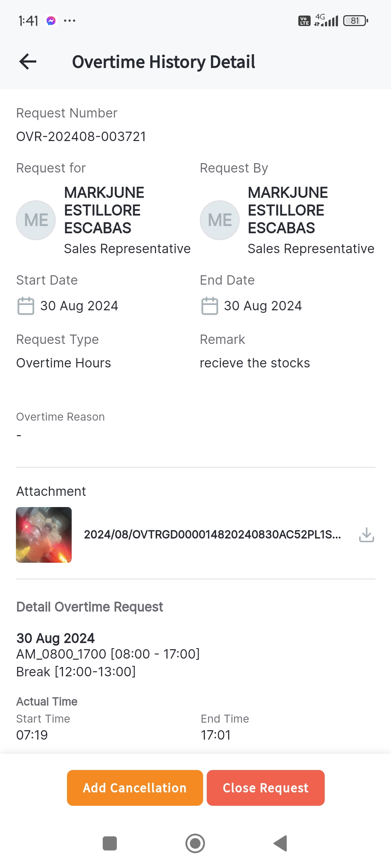The height and width of the screenshot is (868, 391).
Task: Select request number OVR-202408-003721
Action: (81, 137)
